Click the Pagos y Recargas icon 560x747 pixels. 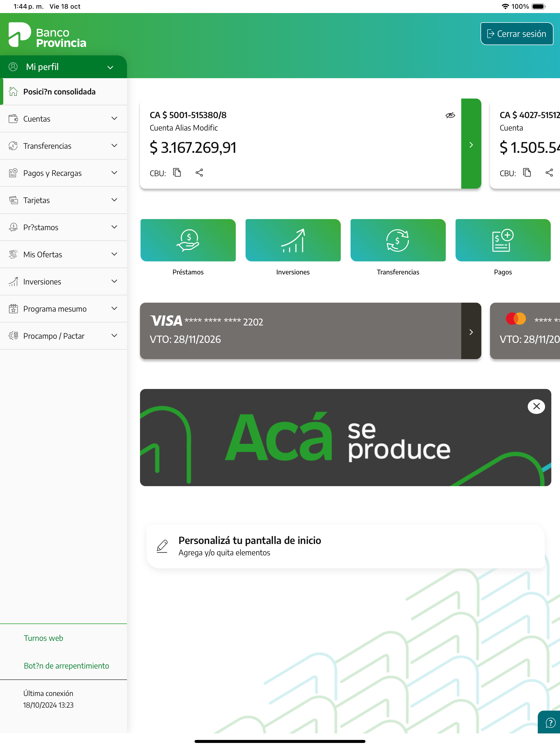click(13, 173)
